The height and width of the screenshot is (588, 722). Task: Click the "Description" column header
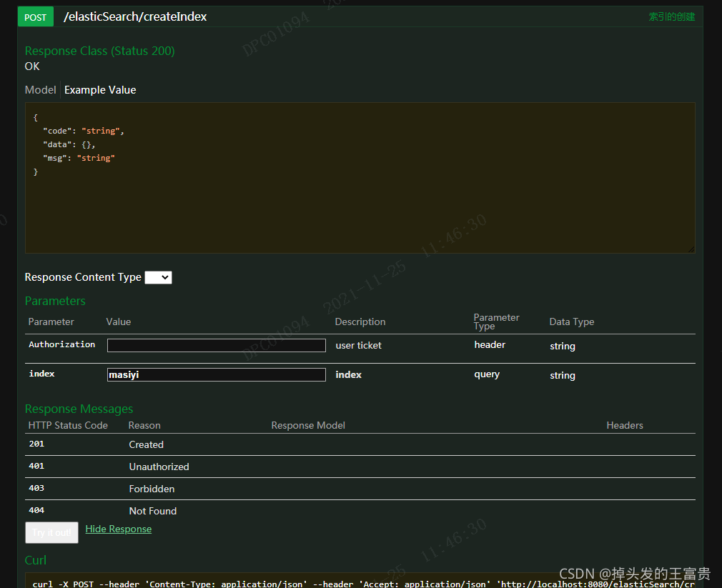click(x=360, y=322)
